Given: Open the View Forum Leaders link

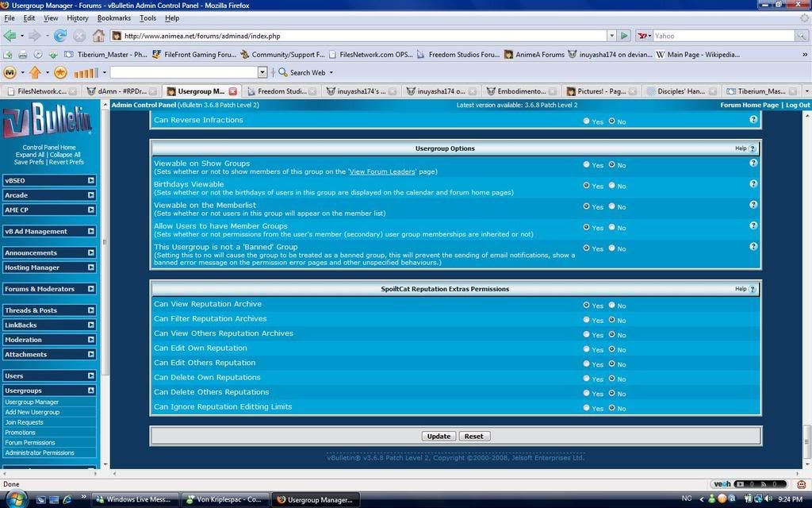Looking at the screenshot, I should click(x=381, y=171).
